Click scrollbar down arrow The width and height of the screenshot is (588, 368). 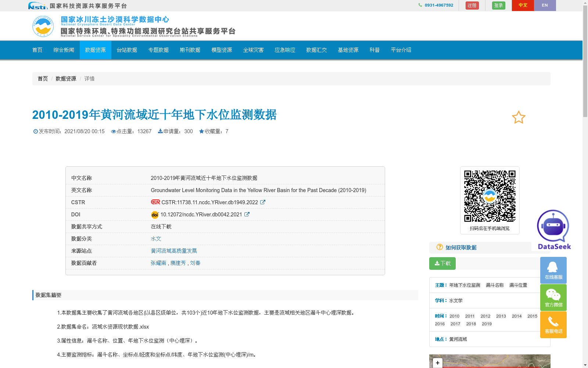click(x=585, y=365)
